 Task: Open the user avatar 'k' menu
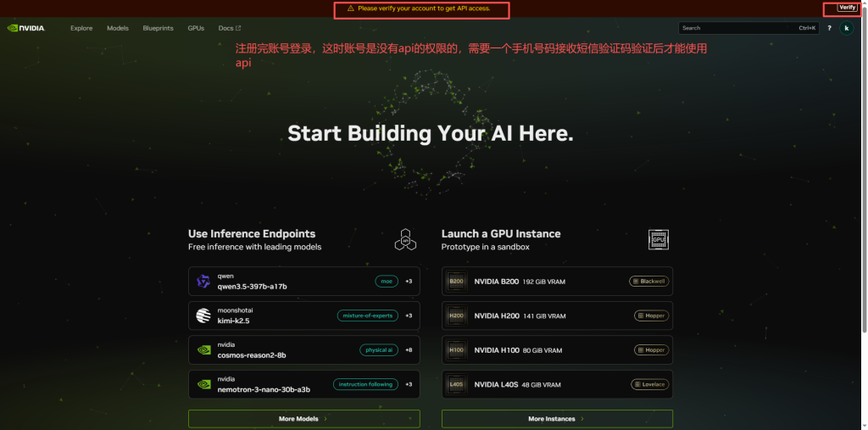pos(846,28)
